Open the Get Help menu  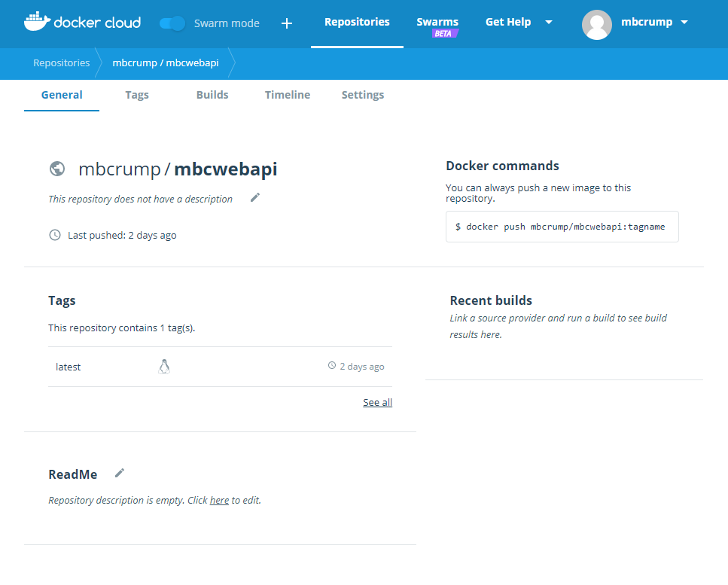(508, 23)
